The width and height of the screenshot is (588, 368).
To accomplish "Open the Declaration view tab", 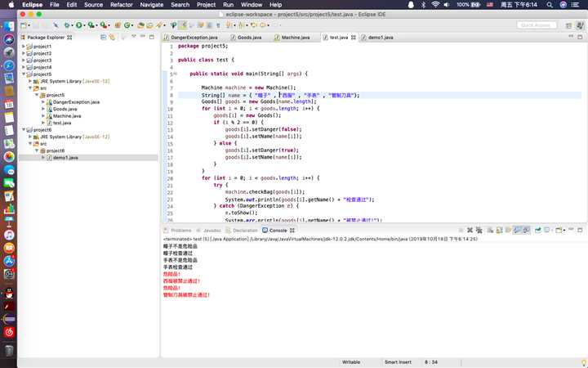I will pyautogui.click(x=242, y=230).
